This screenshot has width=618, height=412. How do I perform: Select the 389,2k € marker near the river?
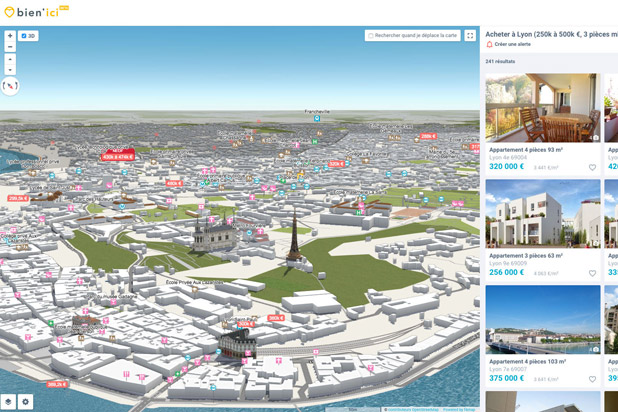pyautogui.click(x=57, y=384)
